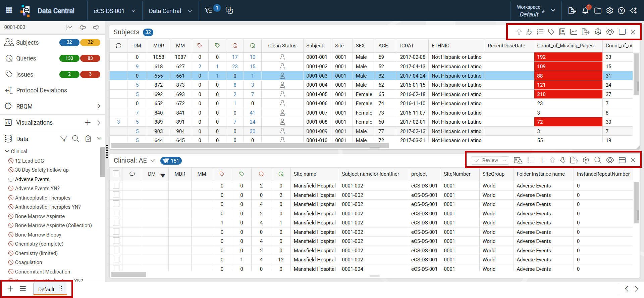Image resolution: width=644 pixels, height=298 pixels.
Task: Click the red 192 missing pages cell
Action: point(568,57)
